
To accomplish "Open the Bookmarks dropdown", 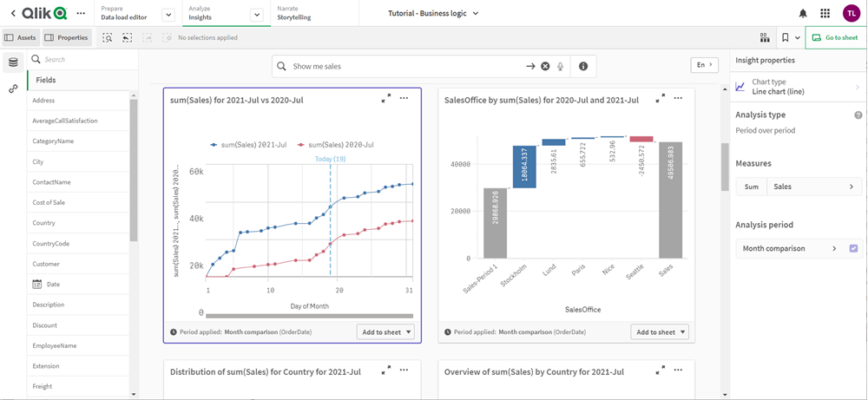I will click(790, 38).
